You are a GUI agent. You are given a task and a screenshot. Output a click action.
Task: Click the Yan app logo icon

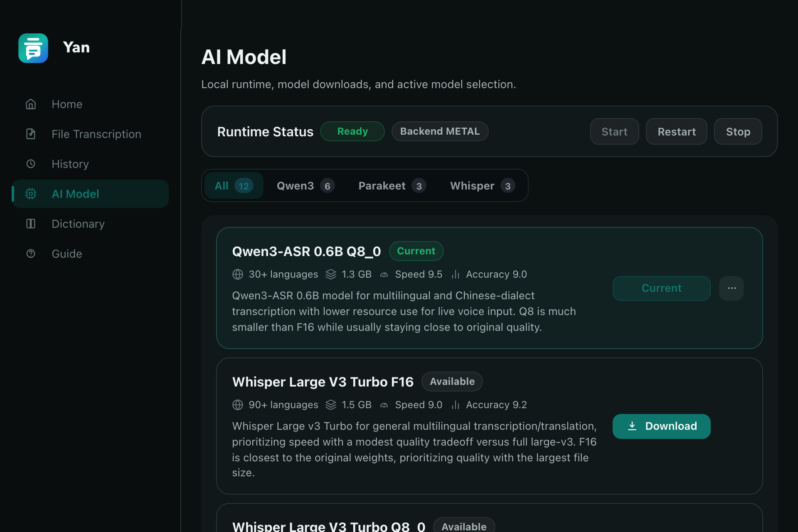(33, 48)
